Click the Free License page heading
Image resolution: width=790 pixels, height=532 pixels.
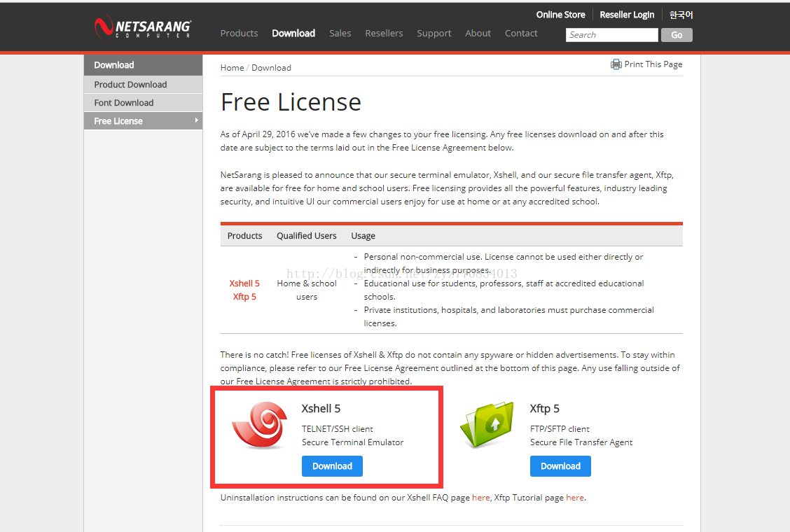(291, 102)
